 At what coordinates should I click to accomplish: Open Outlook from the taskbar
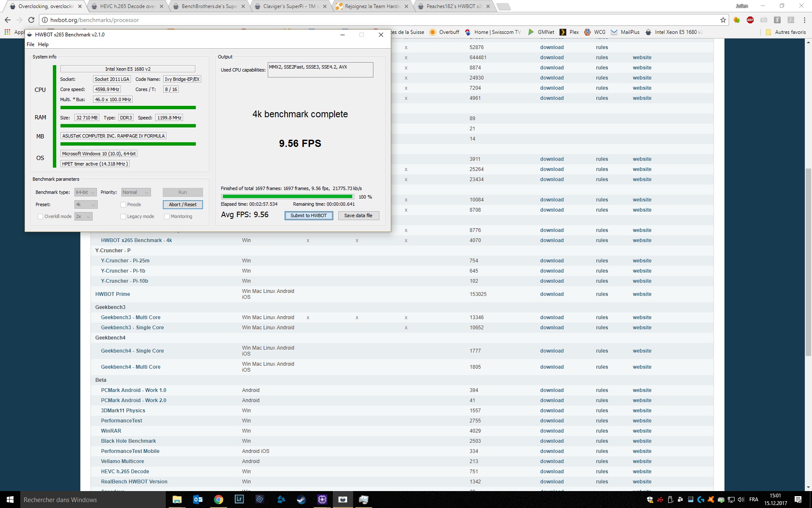click(198, 500)
